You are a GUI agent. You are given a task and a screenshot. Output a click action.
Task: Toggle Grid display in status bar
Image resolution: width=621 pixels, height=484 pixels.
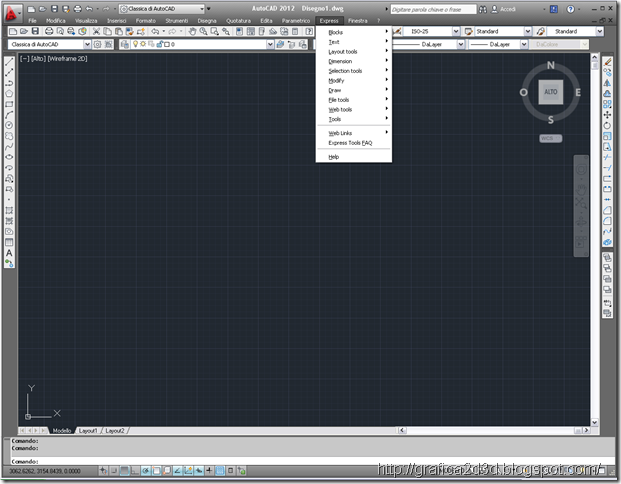tap(124, 471)
